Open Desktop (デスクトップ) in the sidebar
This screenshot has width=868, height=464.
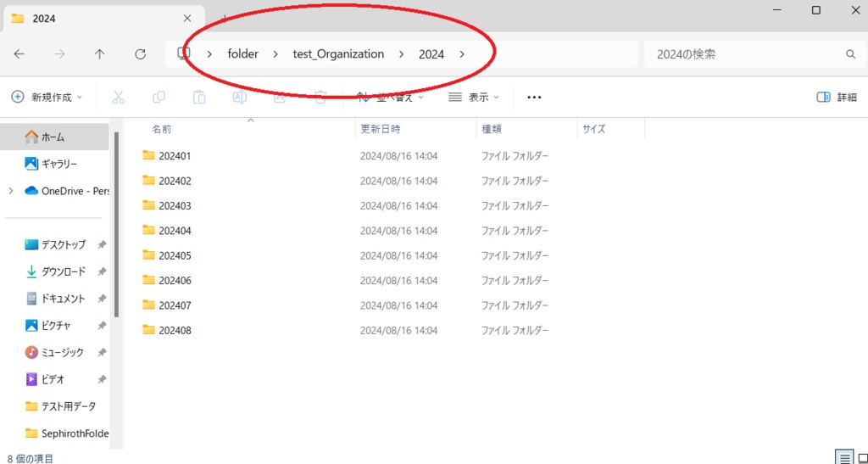[54, 245]
